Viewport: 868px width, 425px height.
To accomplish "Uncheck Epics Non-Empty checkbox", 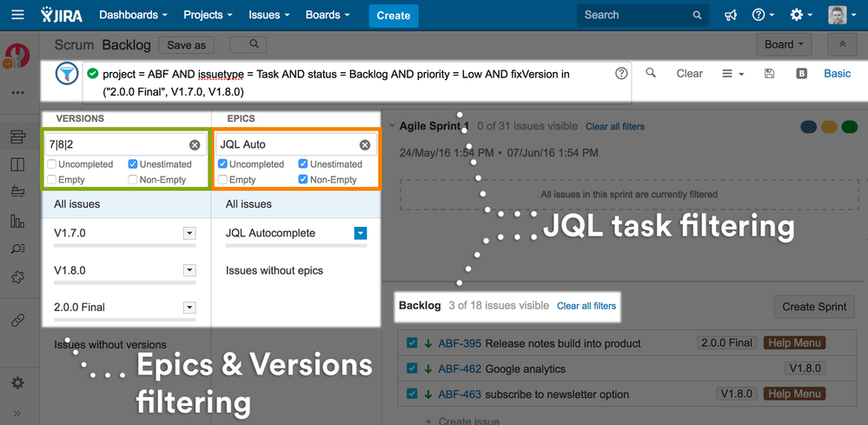I will pyautogui.click(x=303, y=179).
